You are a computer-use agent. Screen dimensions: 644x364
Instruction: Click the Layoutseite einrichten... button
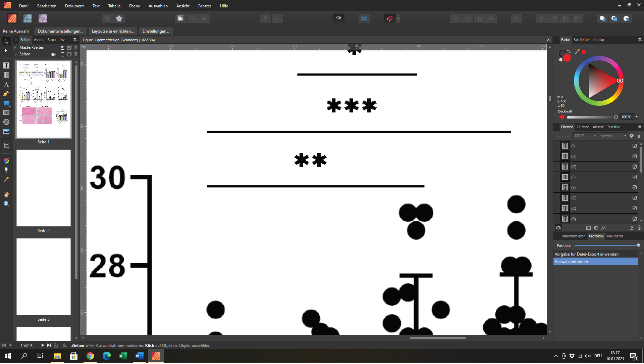click(x=113, y=31)
